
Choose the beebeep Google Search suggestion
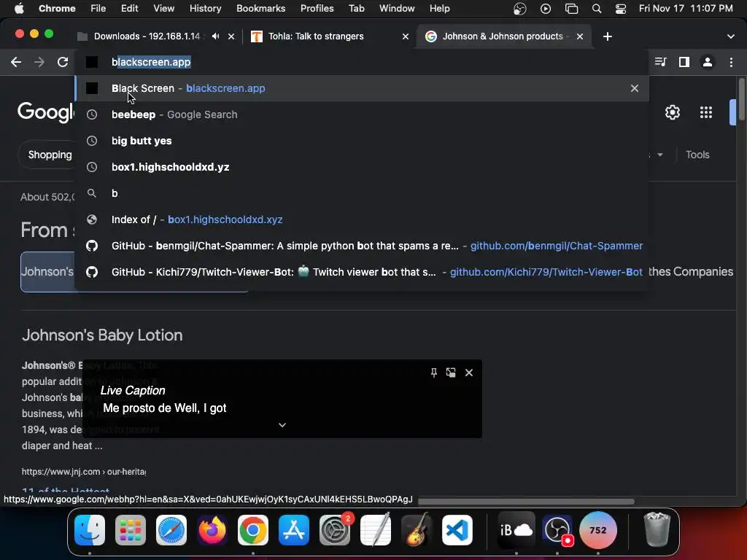coord(362,114)
